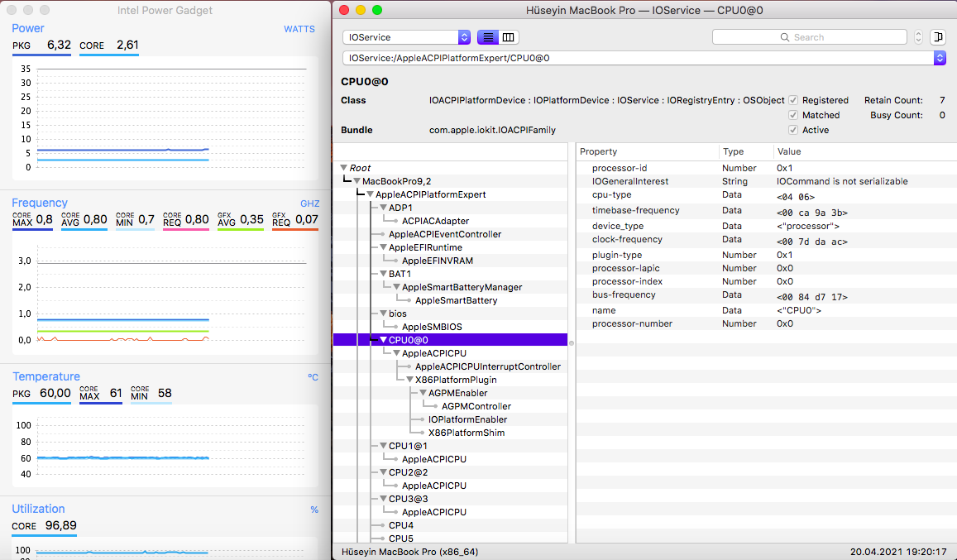
Task: Sort by the Property column header
Action: [599, 151]
